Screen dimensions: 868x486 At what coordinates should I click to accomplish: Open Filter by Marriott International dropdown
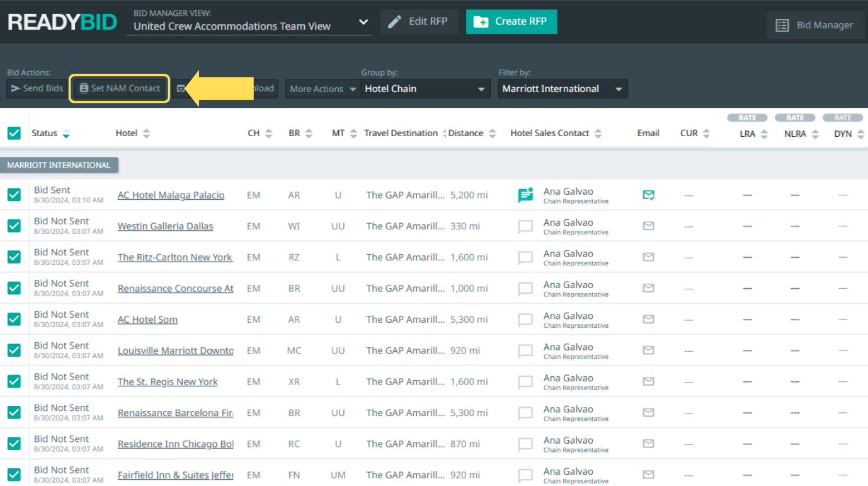[x=562, y=89]
